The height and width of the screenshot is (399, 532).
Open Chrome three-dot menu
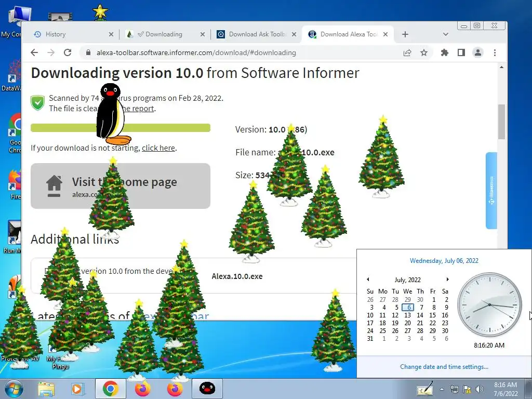click(495, 52)
